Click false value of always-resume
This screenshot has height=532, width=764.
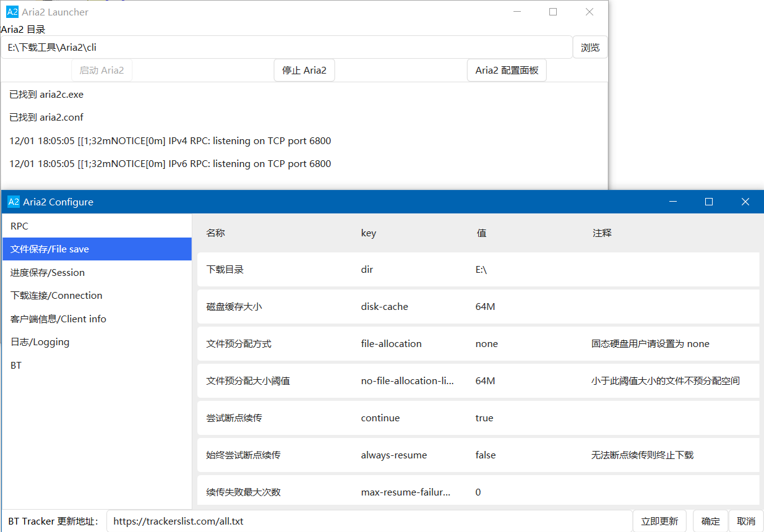click(486, 455)
